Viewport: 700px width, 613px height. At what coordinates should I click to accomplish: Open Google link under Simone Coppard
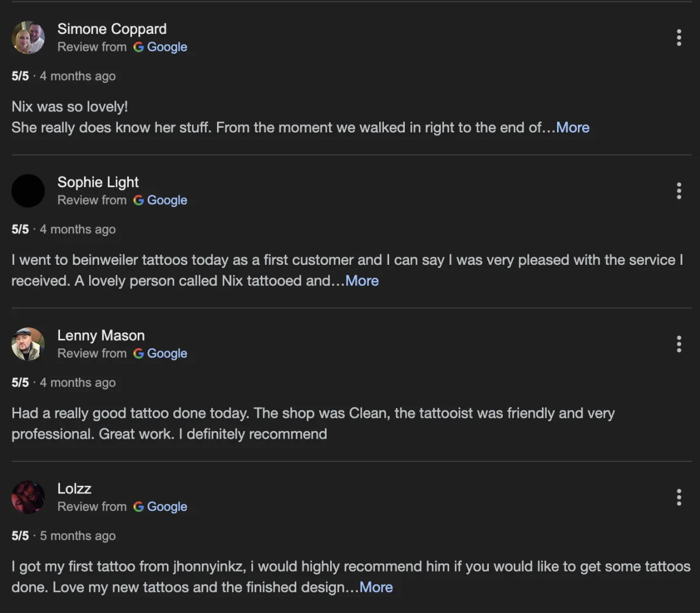tap(160, 47)
